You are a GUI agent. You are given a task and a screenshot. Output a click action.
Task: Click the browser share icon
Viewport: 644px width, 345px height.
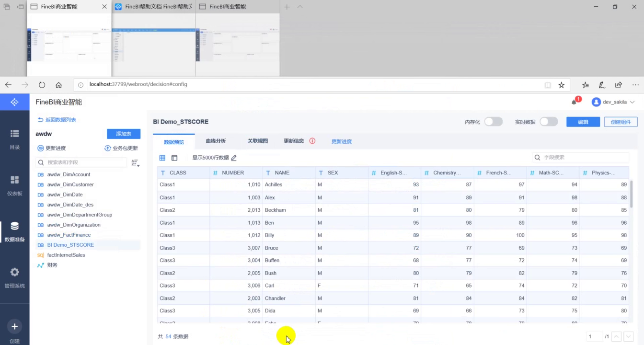(619, 85)
